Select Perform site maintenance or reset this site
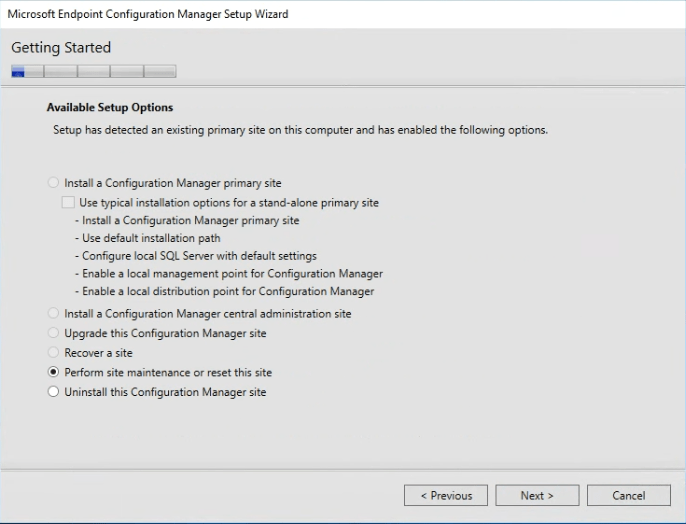This screenshot has width=686, height=524. tap(54, 372)
